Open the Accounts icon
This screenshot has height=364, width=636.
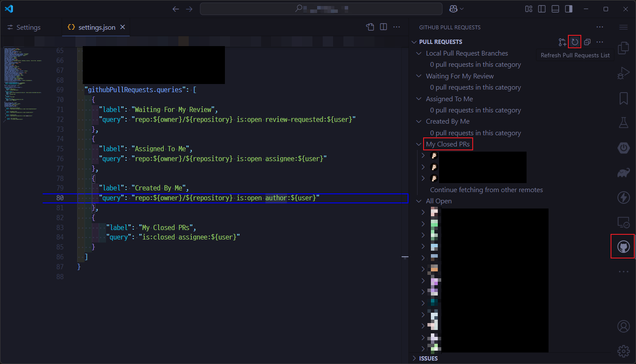point(623,326)
